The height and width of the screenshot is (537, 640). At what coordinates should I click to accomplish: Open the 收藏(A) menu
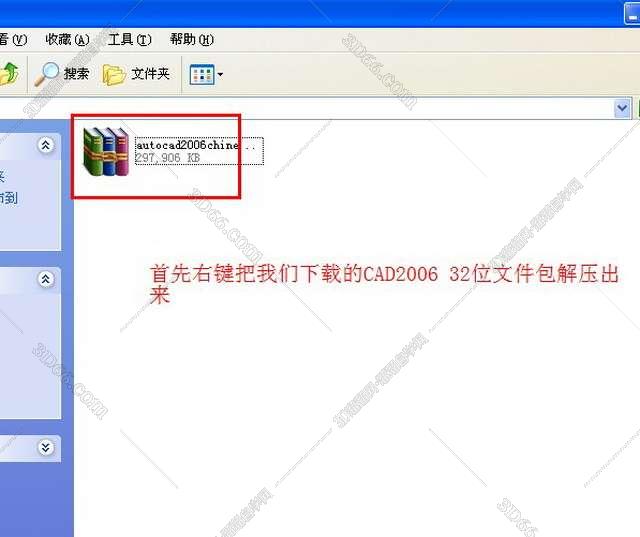click(67, 40)
